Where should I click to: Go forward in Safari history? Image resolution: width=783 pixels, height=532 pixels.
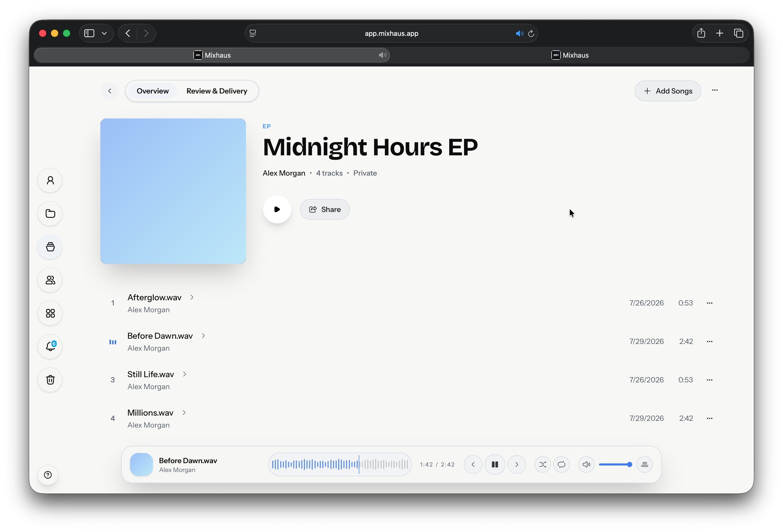pos(146,33)
